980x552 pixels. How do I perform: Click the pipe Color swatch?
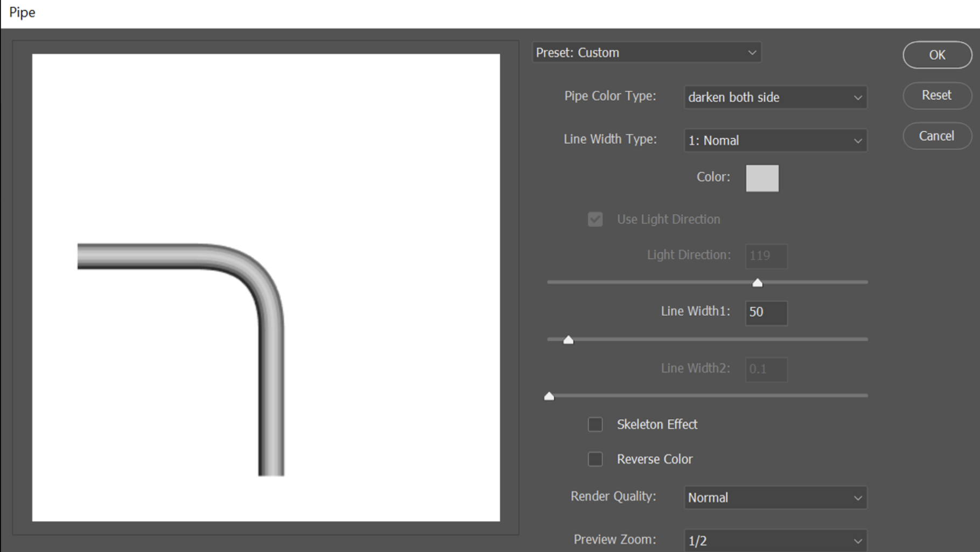tap(762, 178)
